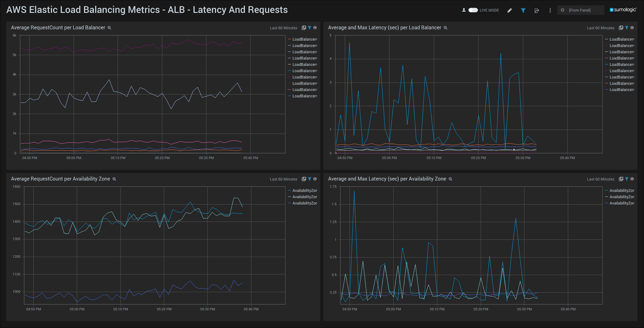Open dashboard filter funnel in top toolbar

(523, 10)
